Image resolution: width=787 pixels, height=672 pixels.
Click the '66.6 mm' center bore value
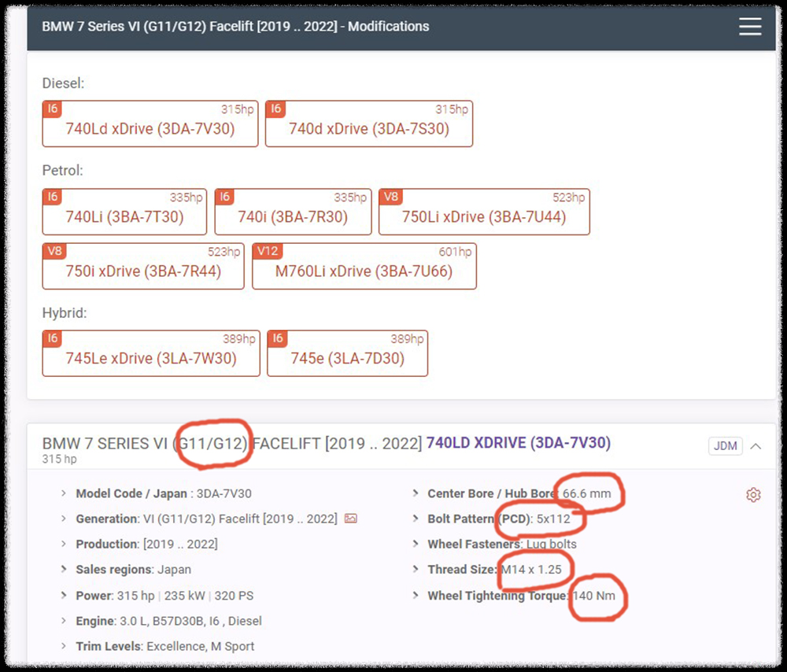tap(586, 493)
